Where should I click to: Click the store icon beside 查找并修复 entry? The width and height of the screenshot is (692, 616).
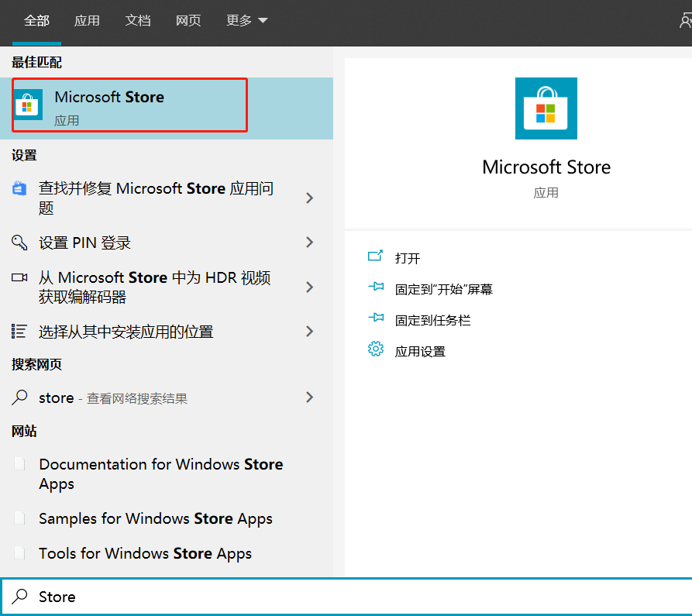click(x=19, y=188)
